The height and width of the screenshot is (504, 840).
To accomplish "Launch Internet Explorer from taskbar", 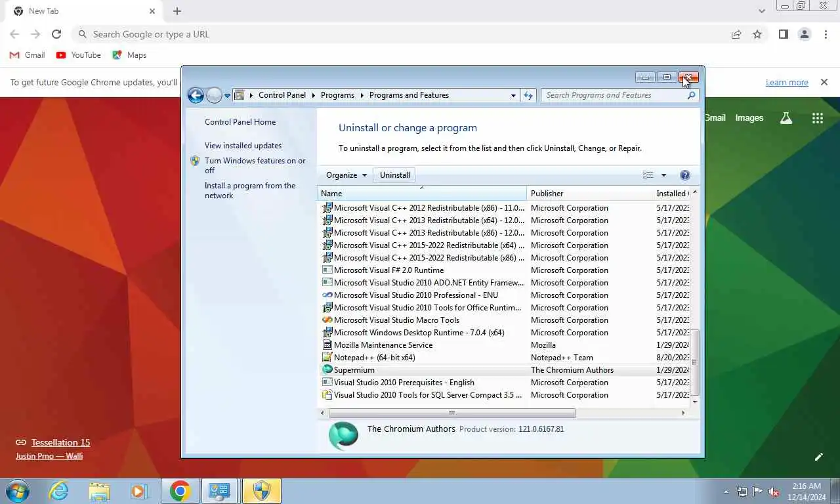I will click(58, 491).
